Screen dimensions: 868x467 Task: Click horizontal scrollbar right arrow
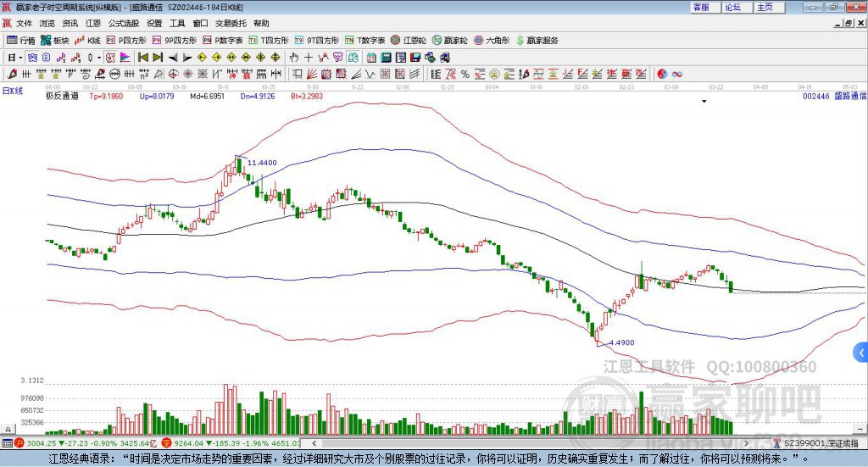[x=746, y=443]
